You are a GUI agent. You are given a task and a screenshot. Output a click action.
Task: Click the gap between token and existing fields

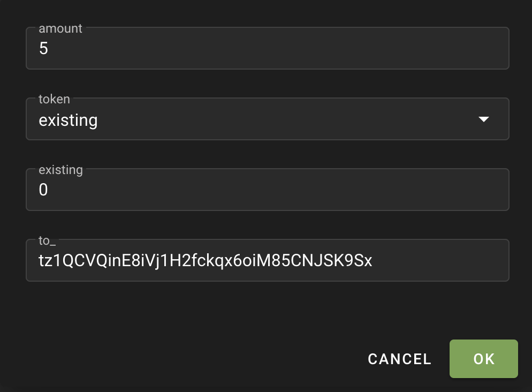268,154
